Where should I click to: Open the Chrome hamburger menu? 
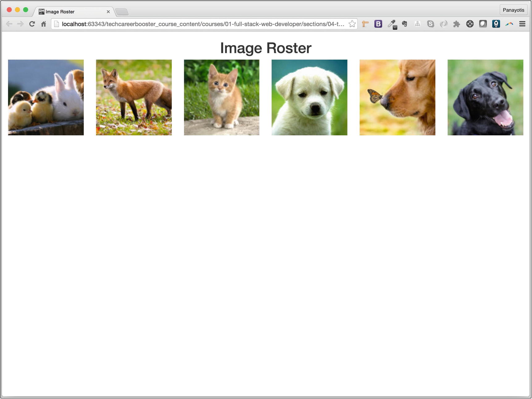point(522,24)
